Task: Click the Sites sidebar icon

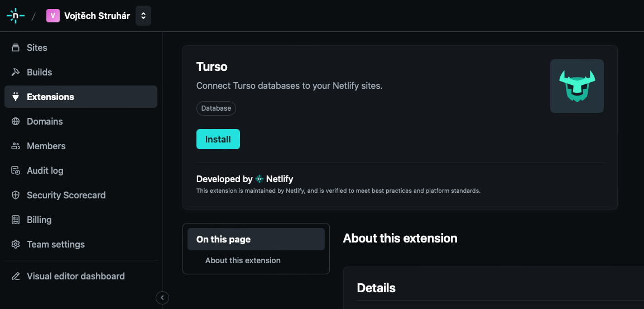Action: coord(16,47)
